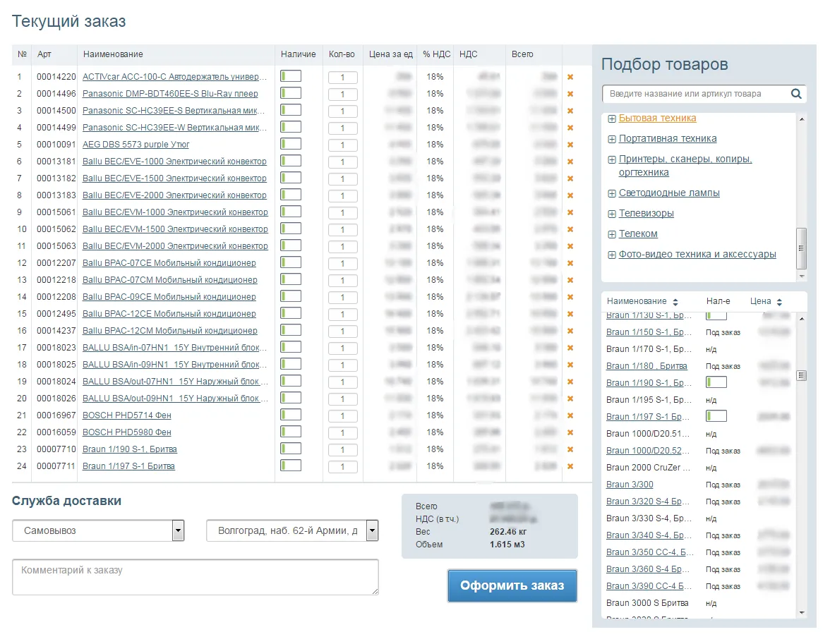The image size is (830, 644).
Task: Delete Ballu BPAC-12CE row with cross icon
Action: point(570,315)
